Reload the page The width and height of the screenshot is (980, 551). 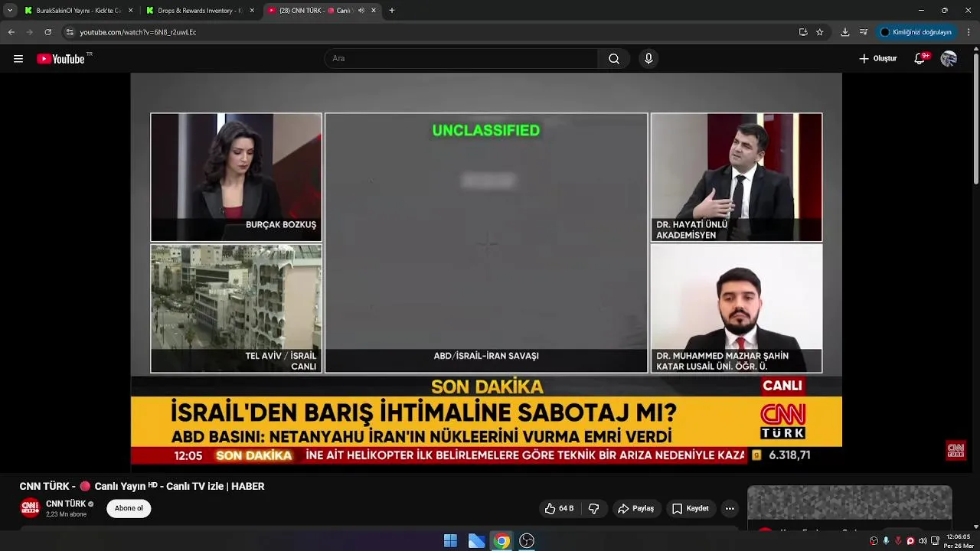[x=48, y=32]
